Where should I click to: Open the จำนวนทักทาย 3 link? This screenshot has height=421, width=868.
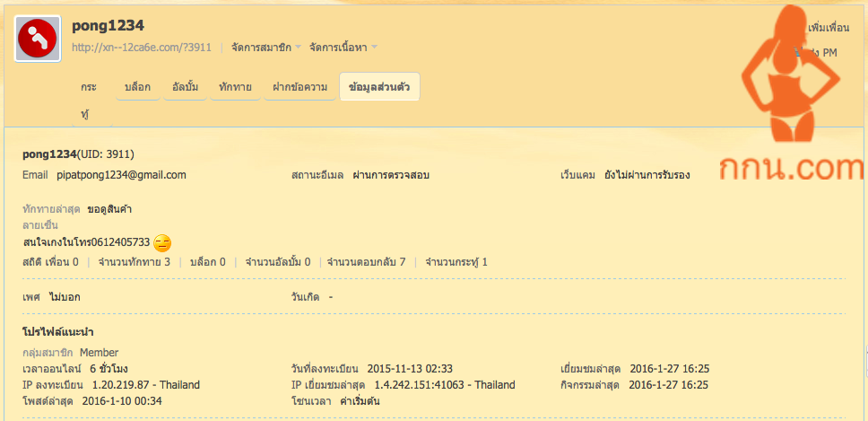coord(134,261)
